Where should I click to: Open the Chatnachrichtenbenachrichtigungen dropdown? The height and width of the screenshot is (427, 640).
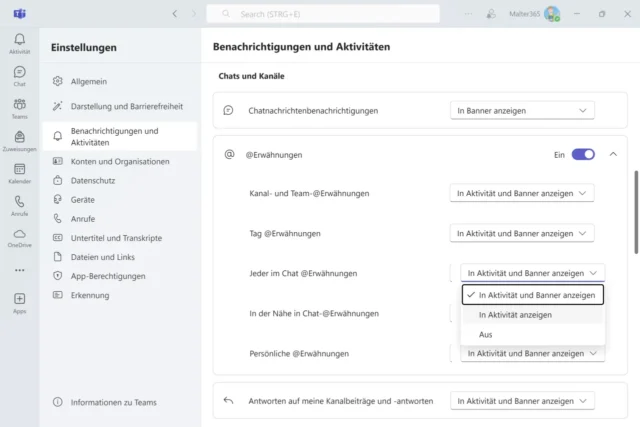tap(524, 111)
